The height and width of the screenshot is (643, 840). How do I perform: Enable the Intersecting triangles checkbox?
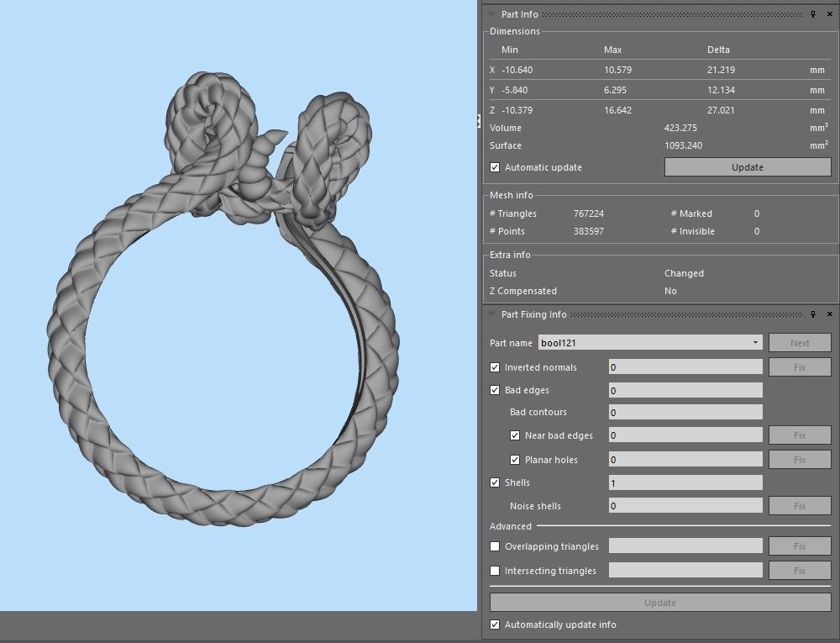click(495, 572)
